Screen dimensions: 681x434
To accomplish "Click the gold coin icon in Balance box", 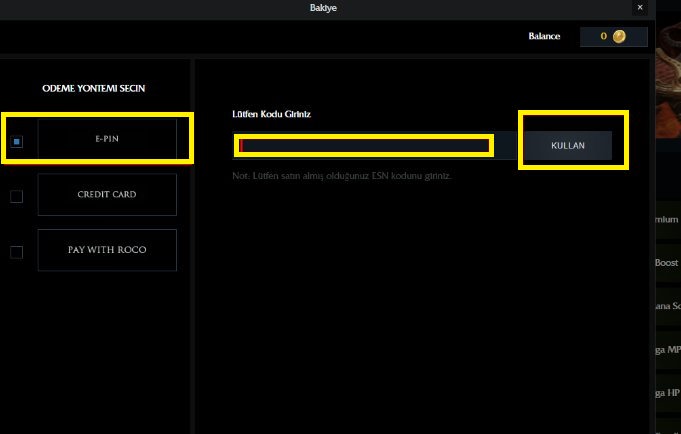I will pyautogui.click(x=619, y=37).
